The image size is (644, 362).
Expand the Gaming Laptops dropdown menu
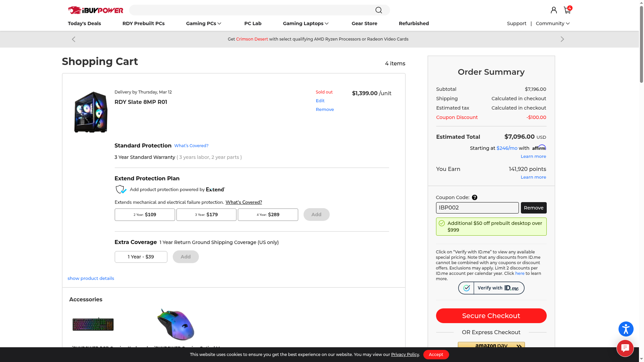tap(306, 23)
